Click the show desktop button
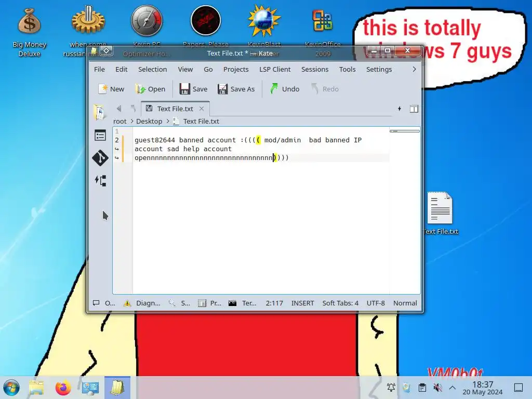This screenshot has width=532, height=399. click(x=518, y=388)
